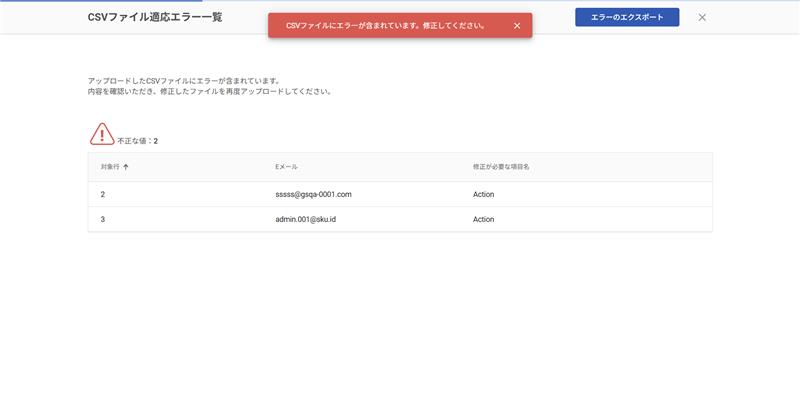Click row number 2 cell
This screenshot has width=800, height=412.
[x=103, y=194]
